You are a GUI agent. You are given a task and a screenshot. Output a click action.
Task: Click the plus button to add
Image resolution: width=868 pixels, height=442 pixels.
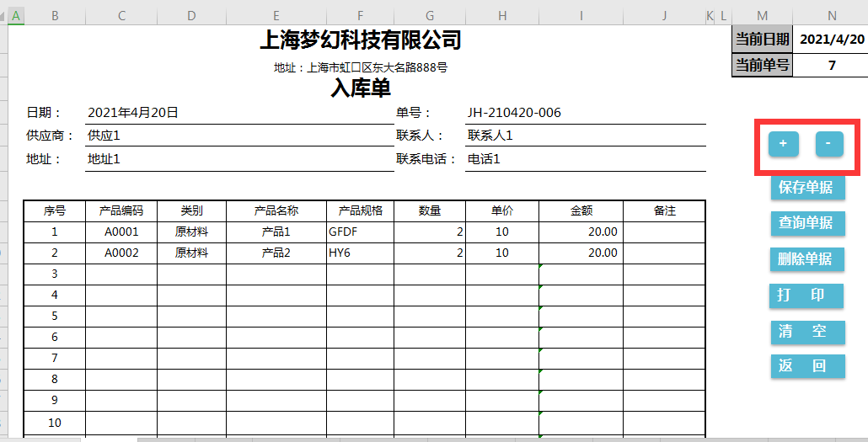pos(783,144)
